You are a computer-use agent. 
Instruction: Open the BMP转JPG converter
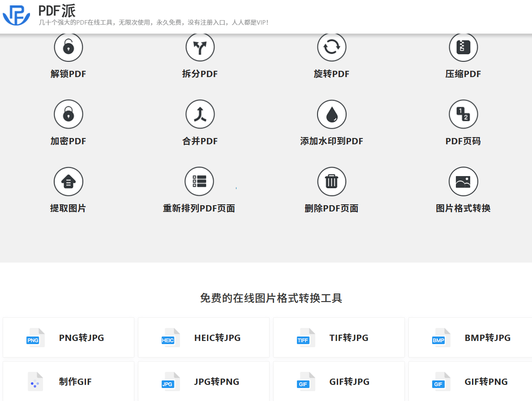pos(469,337)
